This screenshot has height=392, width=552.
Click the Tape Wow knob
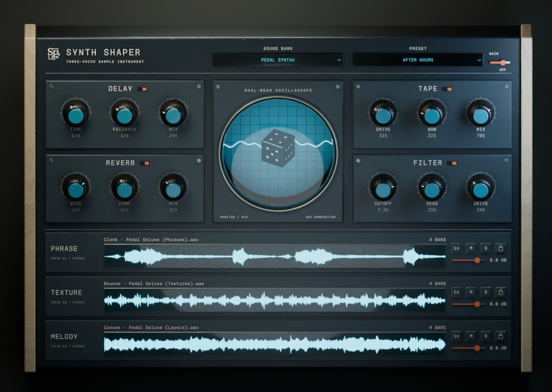[432, 114]
